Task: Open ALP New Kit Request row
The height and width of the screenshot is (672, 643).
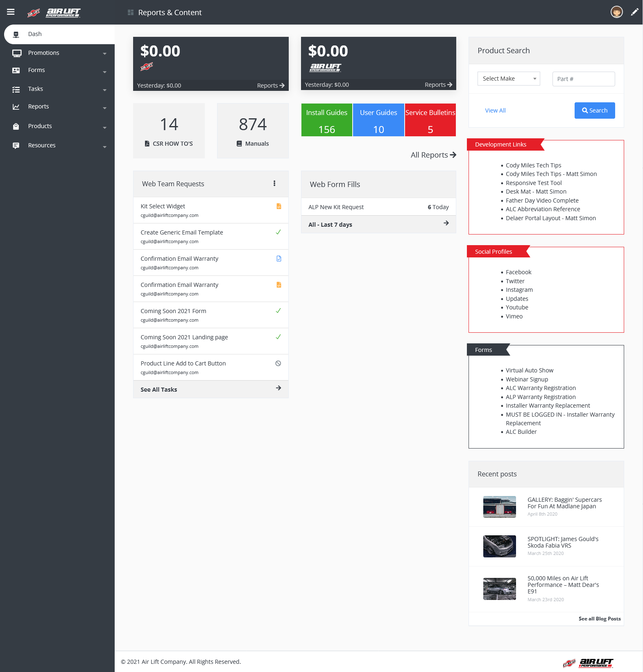Action: (378, 207)
